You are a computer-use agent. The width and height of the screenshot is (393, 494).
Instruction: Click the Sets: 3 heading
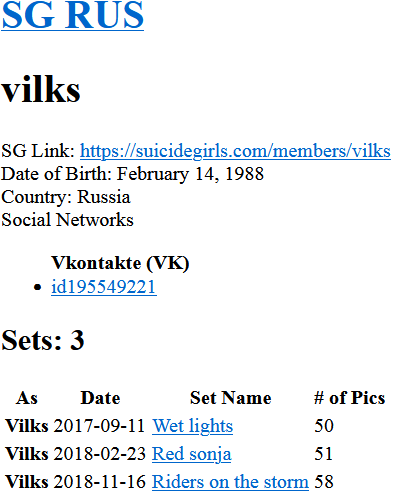(x=43, y=340)
